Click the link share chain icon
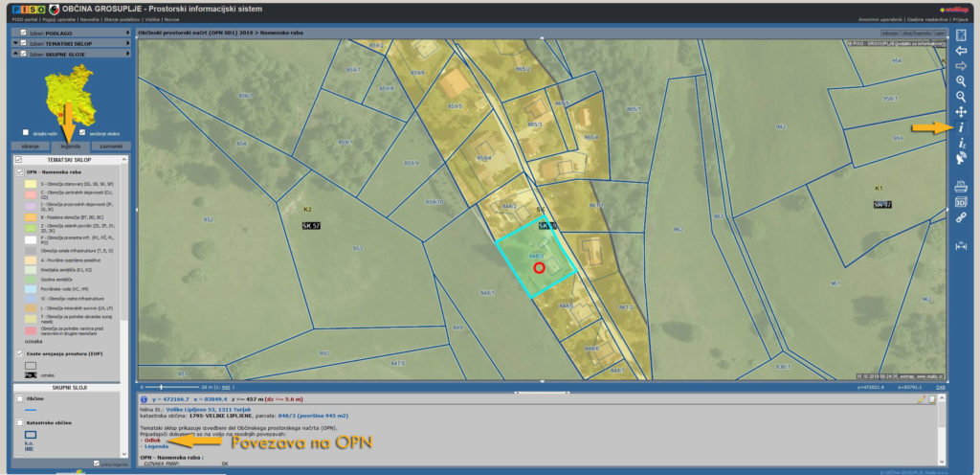Screen dimensions: 980x475 (961, 217)
